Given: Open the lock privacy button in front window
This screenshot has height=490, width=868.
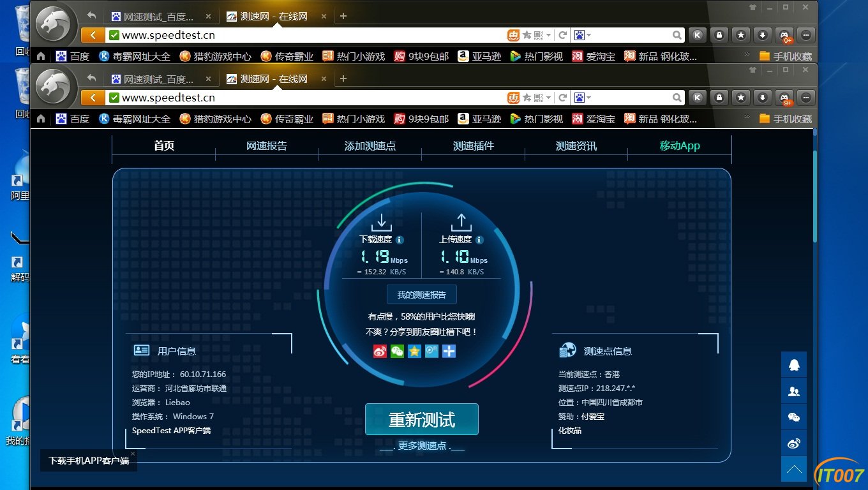Looking at the screenshot, I should coord(719,98).
